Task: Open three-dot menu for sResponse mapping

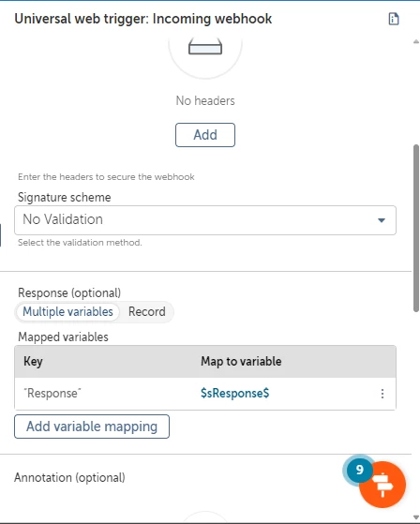Action: [382, 394]
